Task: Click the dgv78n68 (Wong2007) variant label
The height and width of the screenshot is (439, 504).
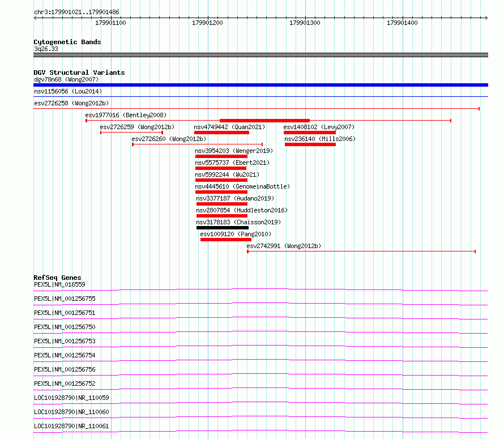Action: [66, 79]
